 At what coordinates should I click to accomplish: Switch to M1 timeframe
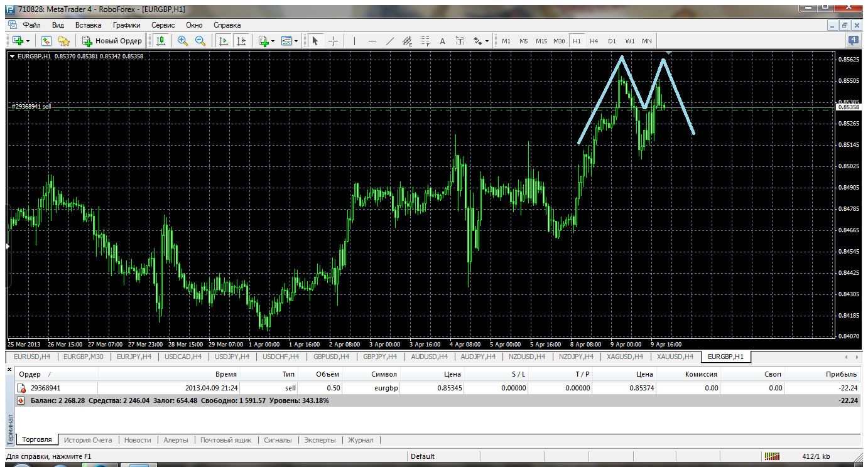pos(506,41)
